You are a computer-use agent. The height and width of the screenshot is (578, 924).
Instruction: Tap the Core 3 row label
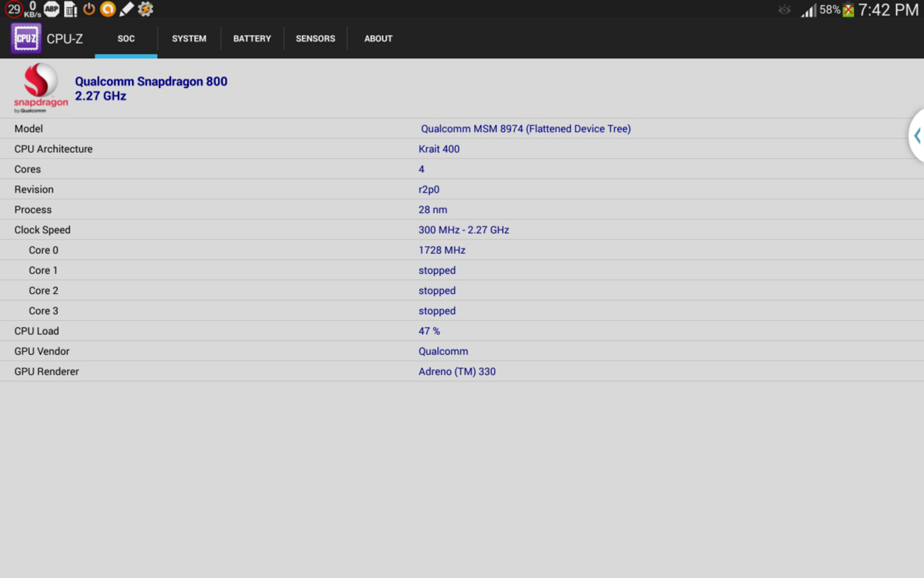point(43,311)
